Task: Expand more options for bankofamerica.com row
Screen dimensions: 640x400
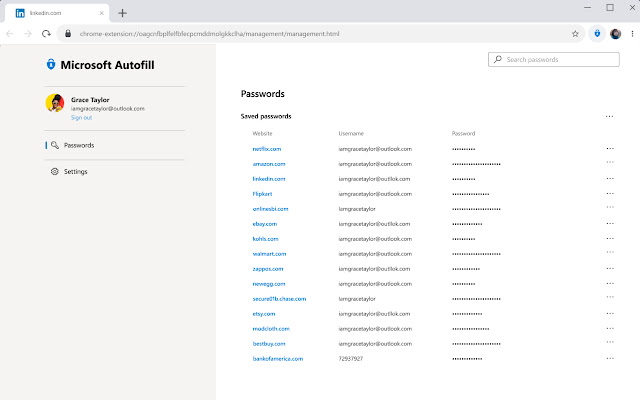Action: pos(609,358)
